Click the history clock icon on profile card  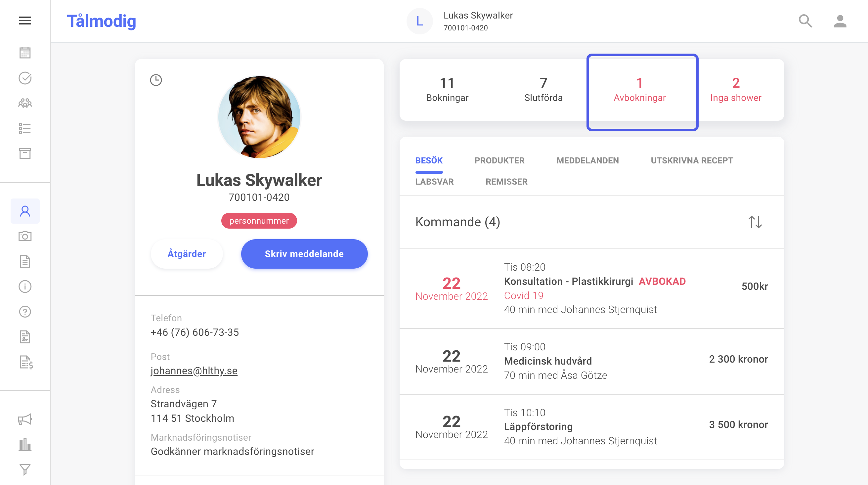point(156,80)
